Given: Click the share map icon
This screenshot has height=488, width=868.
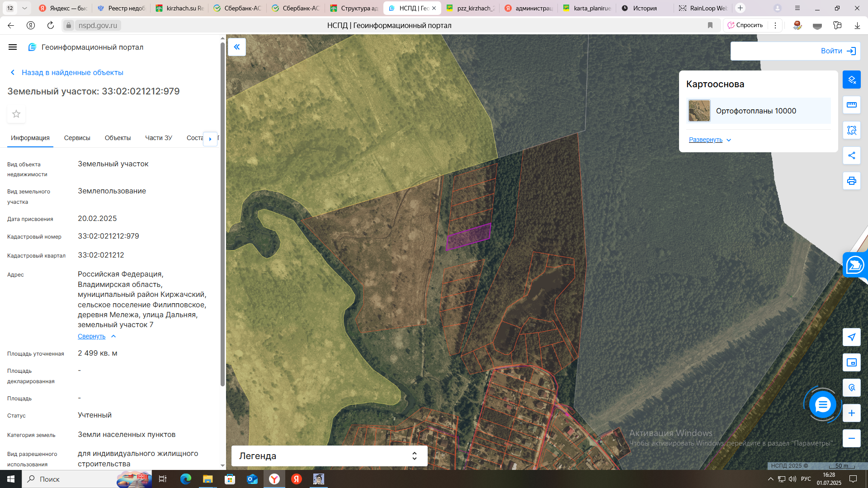Looking at the screenshot, I should [x=851, y=155].
